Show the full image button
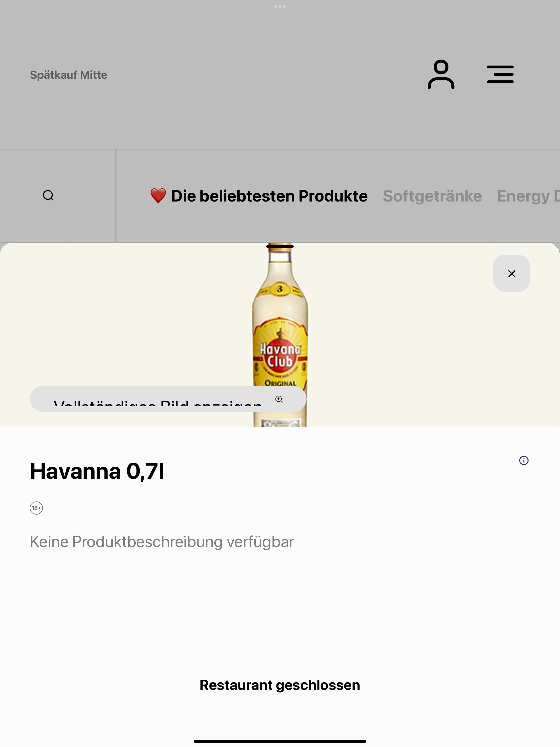The width and height of the screenshot is (560, 747). [168, 399]
